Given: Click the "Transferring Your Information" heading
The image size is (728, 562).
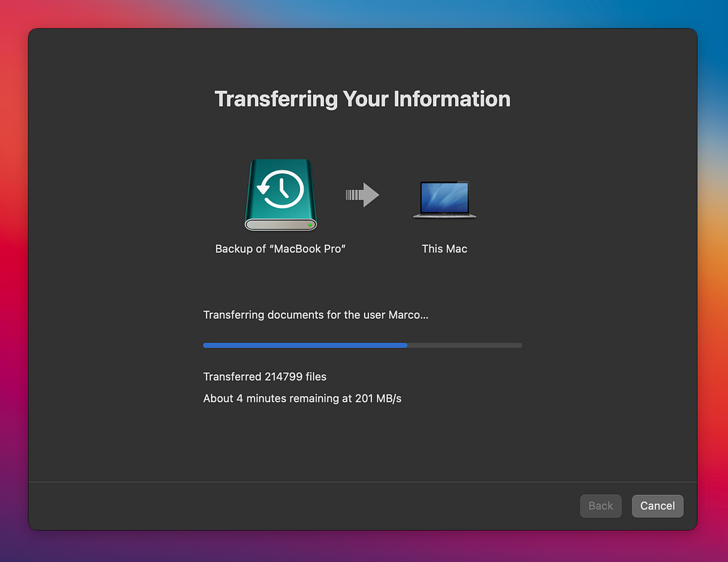Looking at the screenshot, I should 362,99.
